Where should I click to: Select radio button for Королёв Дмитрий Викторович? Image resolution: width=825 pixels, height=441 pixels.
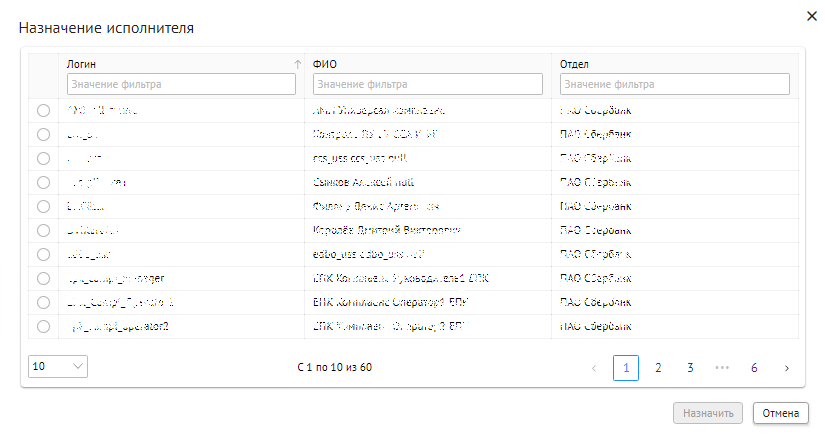pos(43,230)
